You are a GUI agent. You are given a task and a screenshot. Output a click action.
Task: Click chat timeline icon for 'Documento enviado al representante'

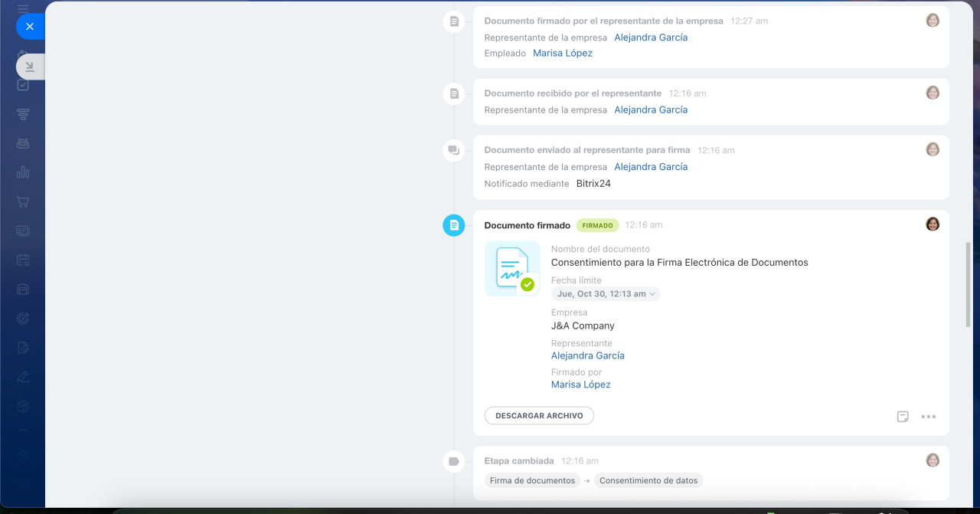[454, 150]
